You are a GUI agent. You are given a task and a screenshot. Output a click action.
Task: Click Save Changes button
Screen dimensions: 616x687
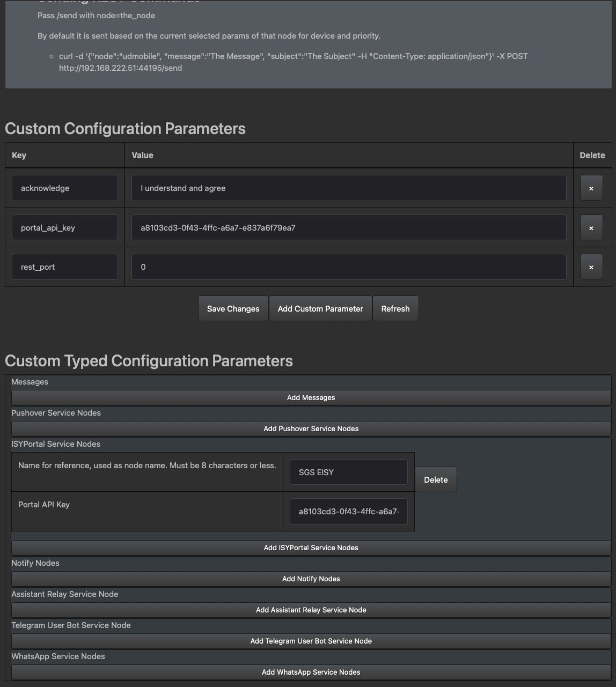pyautogui.click(x=233, y=309)
